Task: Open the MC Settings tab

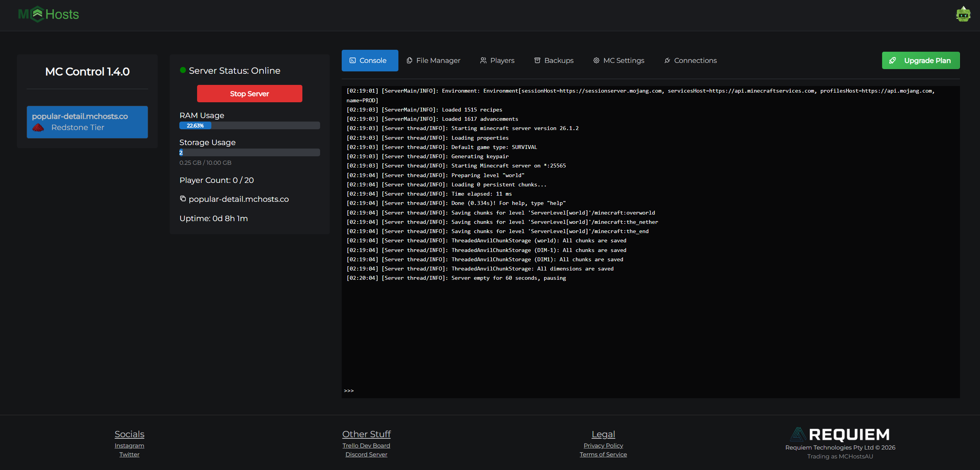Action: coord(619,61)
